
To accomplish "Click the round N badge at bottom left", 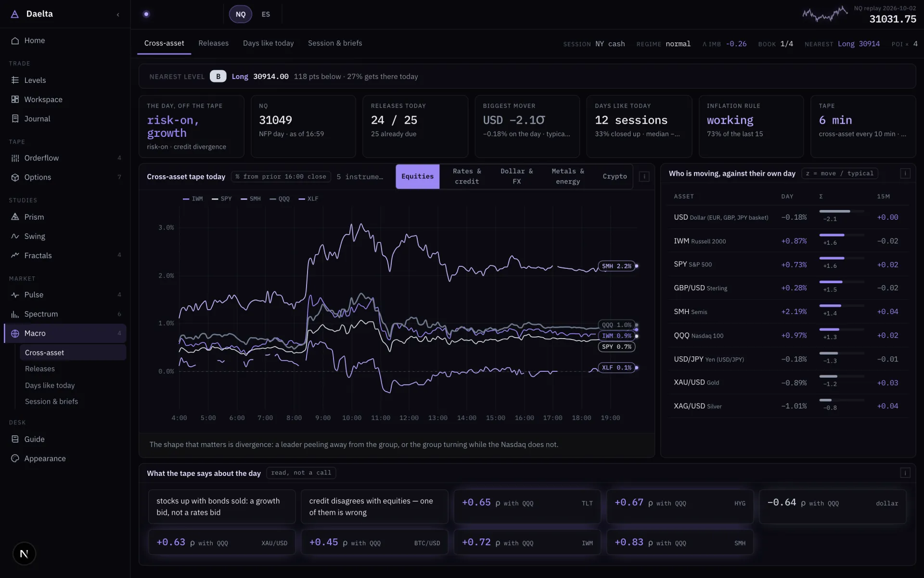I will point(24,554).
